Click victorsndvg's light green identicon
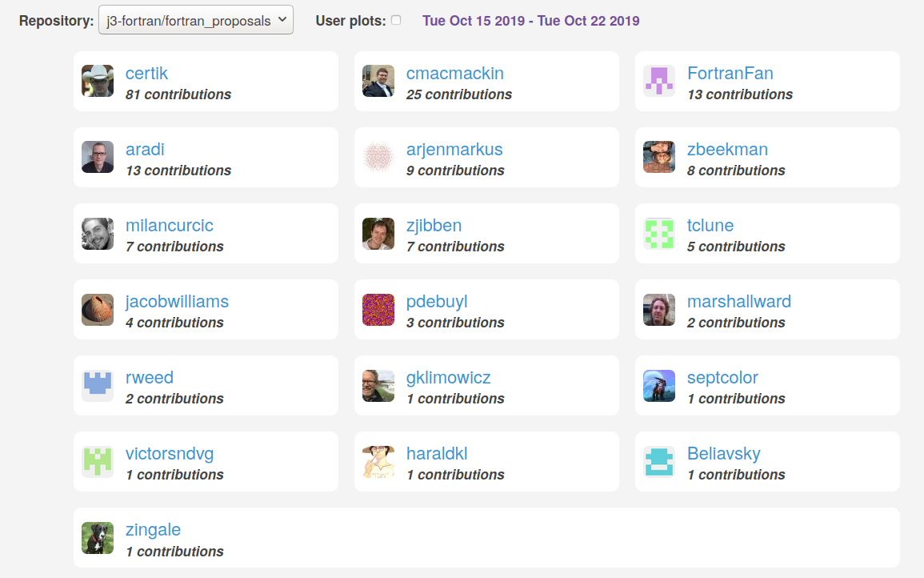 [x=98, y=461]
